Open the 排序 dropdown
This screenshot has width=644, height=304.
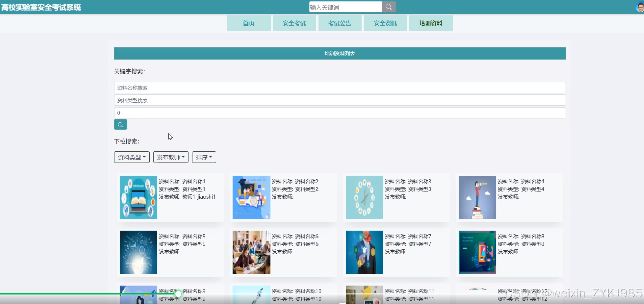pos(204,157)
